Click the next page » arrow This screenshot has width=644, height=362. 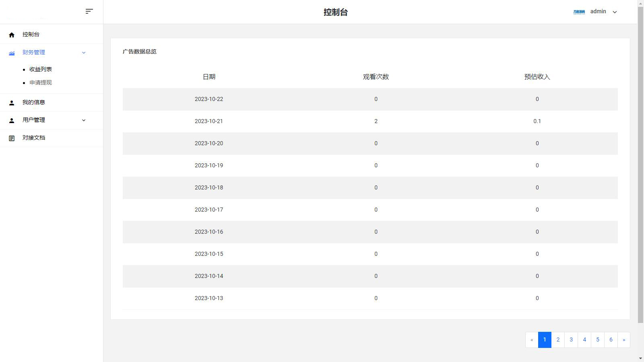[x=624, y=340]
